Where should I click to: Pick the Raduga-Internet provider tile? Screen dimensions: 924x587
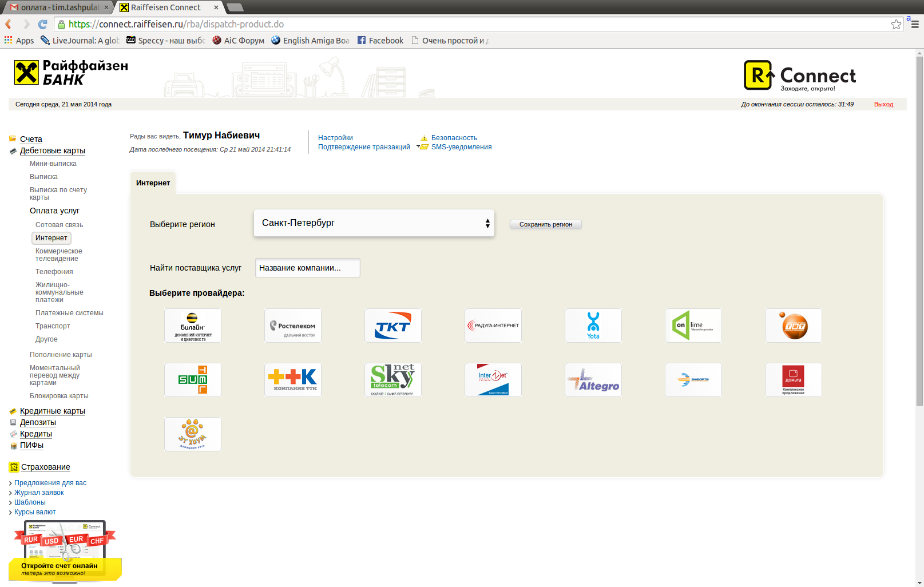tap(493, 326)
